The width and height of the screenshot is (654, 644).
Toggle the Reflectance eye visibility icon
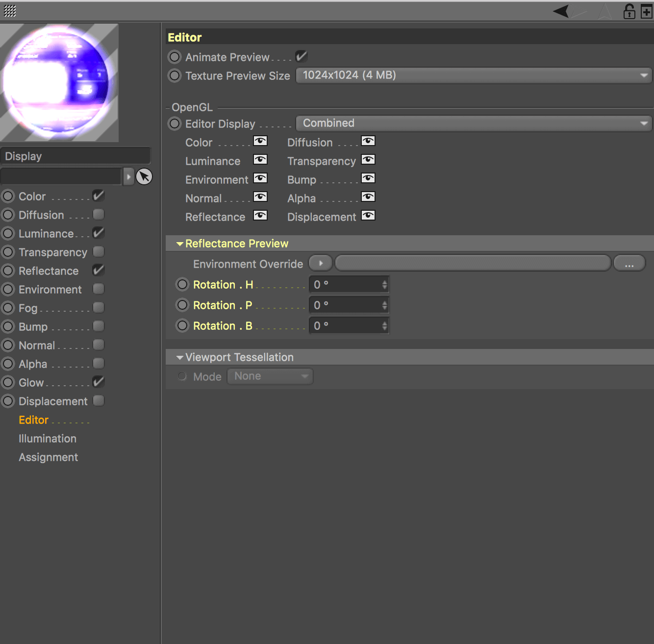point(260,216)
